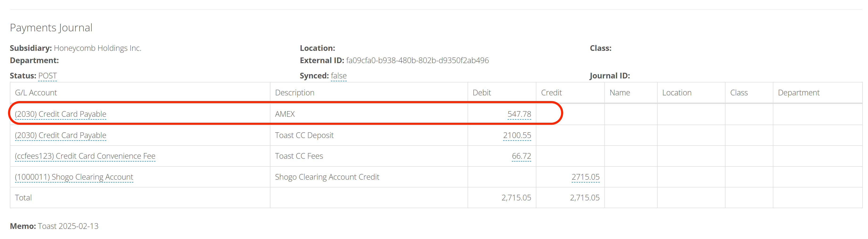Click the AMEX description cell
Screen dimensions: 868x239
pyautogui.click(x=285, y=114)
